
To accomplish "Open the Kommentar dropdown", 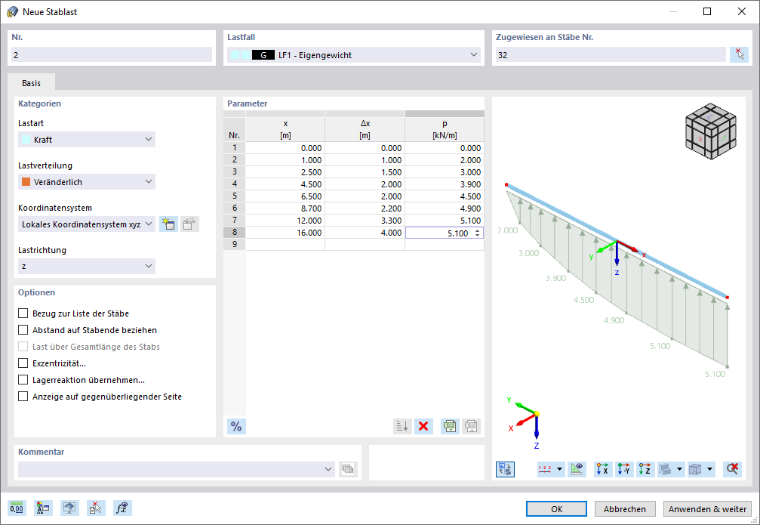I will (x=176, y=469).
